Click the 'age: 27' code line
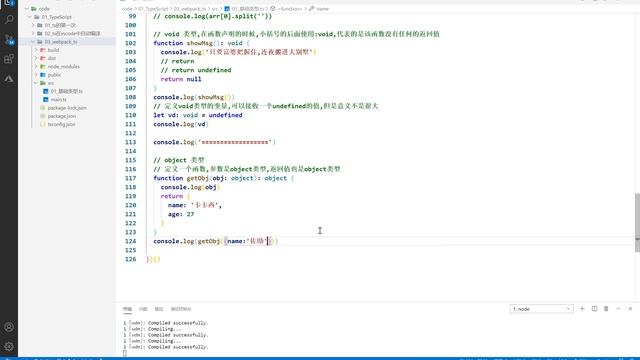Viewport: 640px width, 360px height. pos(181,214)
